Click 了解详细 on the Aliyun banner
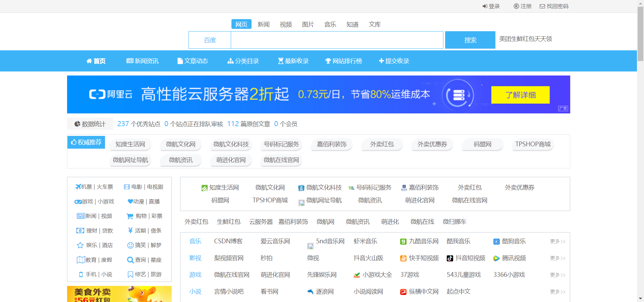The image size is (644, 302). pos(520,95)
